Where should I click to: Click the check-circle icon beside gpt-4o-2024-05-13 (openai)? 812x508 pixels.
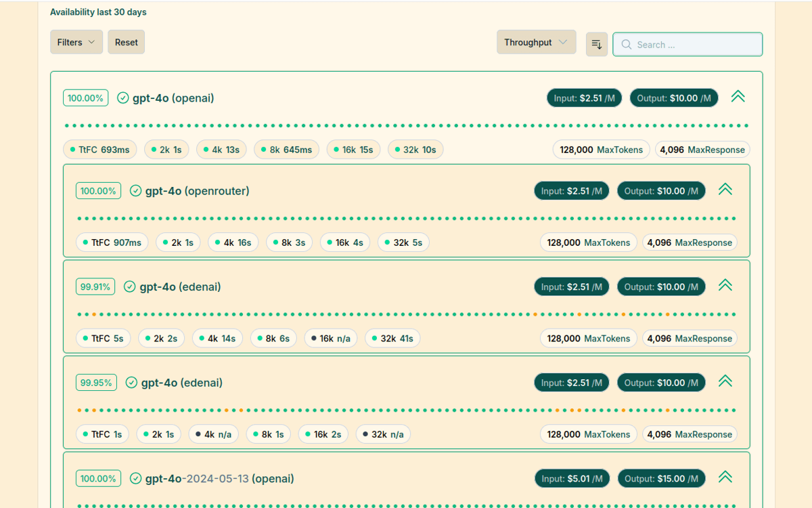coord(136,479)
